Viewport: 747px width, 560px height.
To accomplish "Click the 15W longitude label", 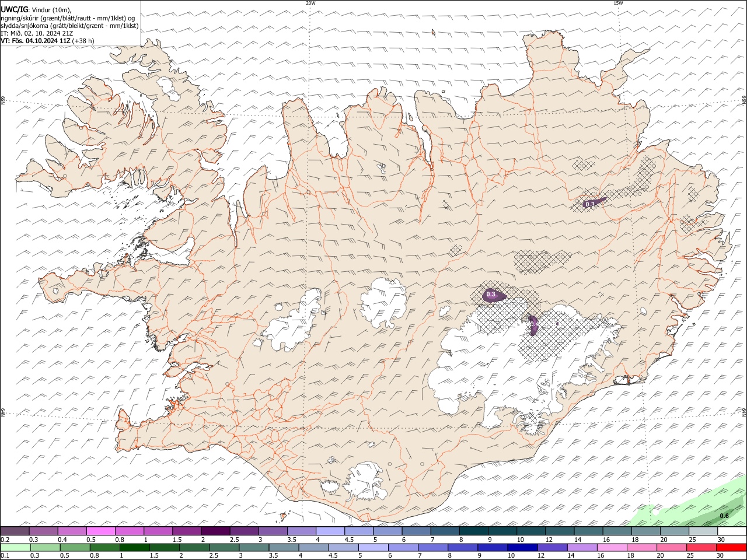I will [x=618, y=3].
